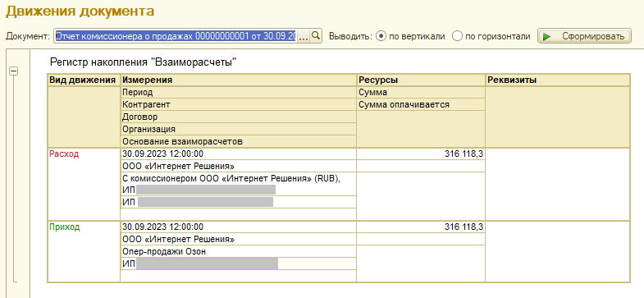Click the 316 118,3 amount in the Приход row

click(421, 227)
